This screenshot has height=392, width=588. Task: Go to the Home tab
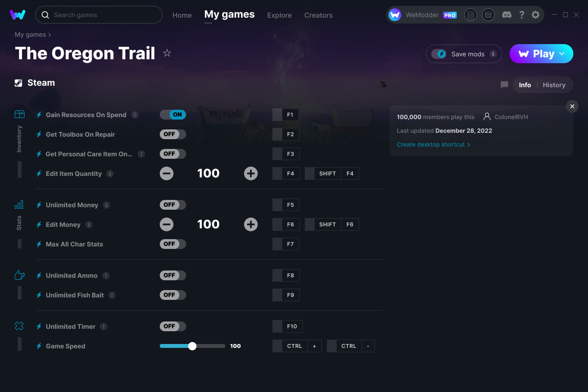click(x=182, y=15)
